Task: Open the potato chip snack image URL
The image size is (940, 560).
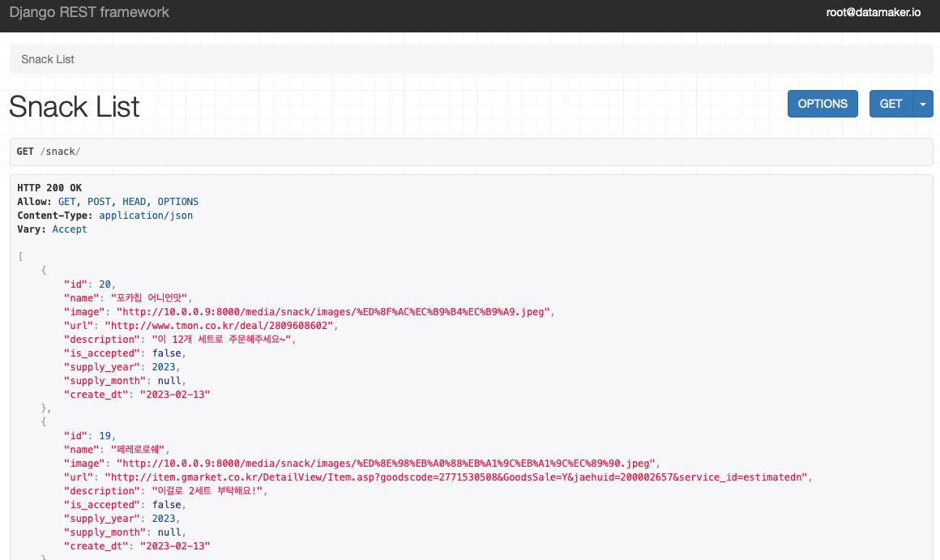Action: (333, 312)
